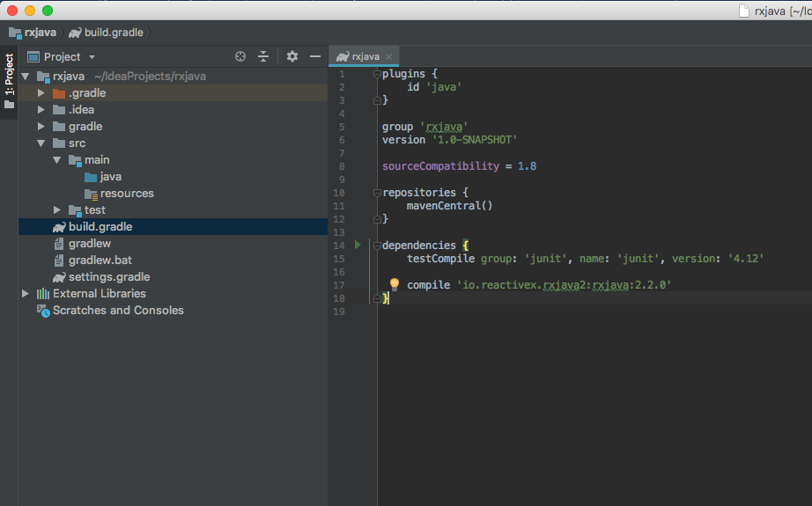This screenshot has height=506, width=812.
Task: Click the Scratches and Consoles icon
Action: [x=43, y=311]
